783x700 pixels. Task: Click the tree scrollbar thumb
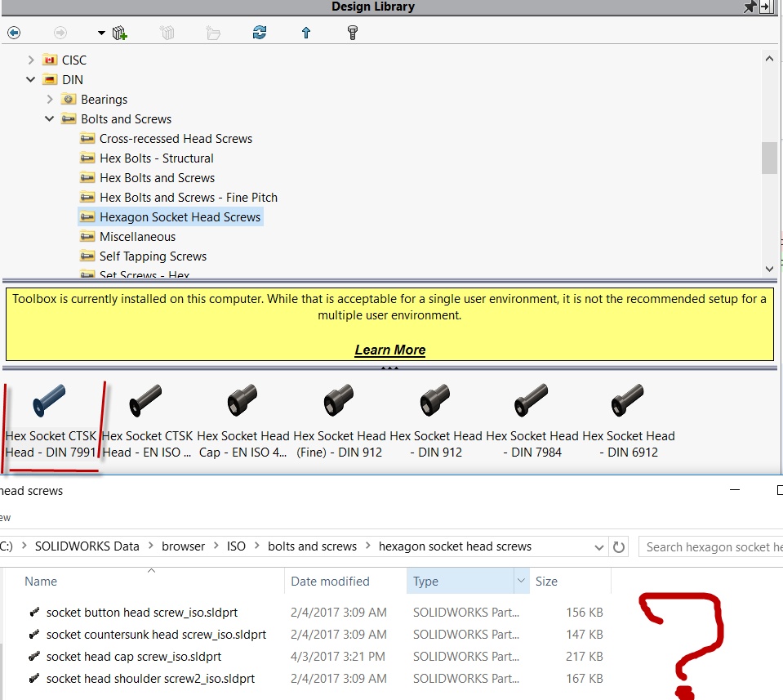(769, 158)
